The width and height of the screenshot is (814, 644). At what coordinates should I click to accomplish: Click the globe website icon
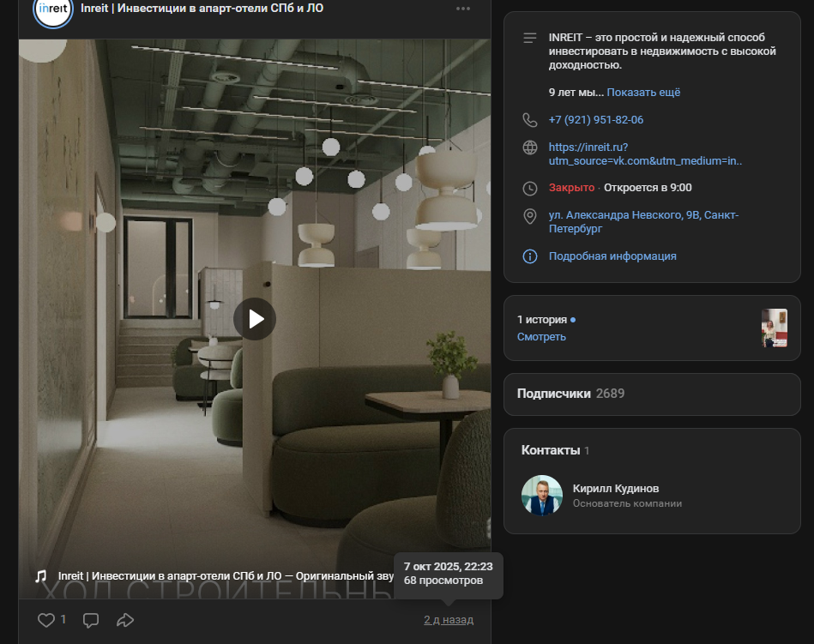click(x=530, y=147)
